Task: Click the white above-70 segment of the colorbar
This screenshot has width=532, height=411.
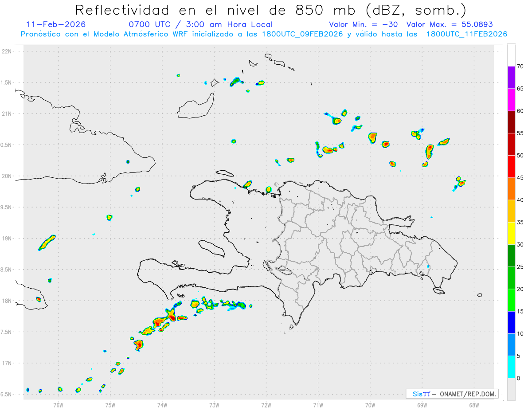Action: [x=511, y=55]
